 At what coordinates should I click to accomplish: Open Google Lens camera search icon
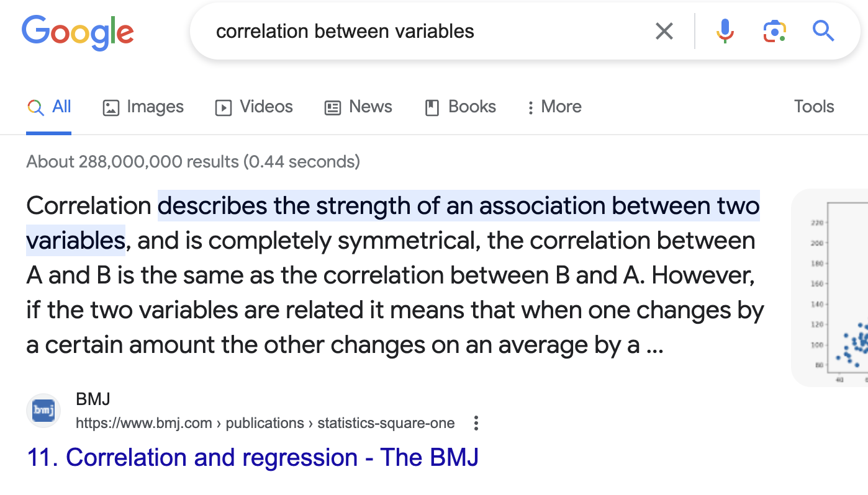[x=774, y=31]
